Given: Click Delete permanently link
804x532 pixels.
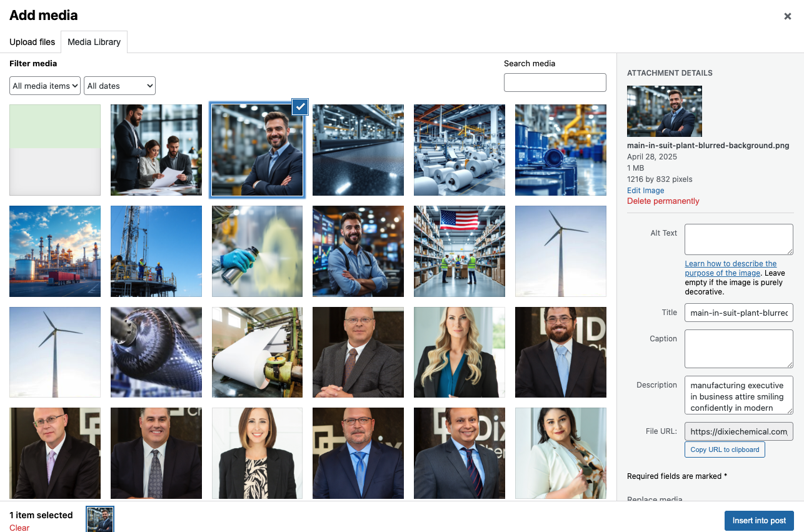Looking at the screenshot, I should [663, 201].
